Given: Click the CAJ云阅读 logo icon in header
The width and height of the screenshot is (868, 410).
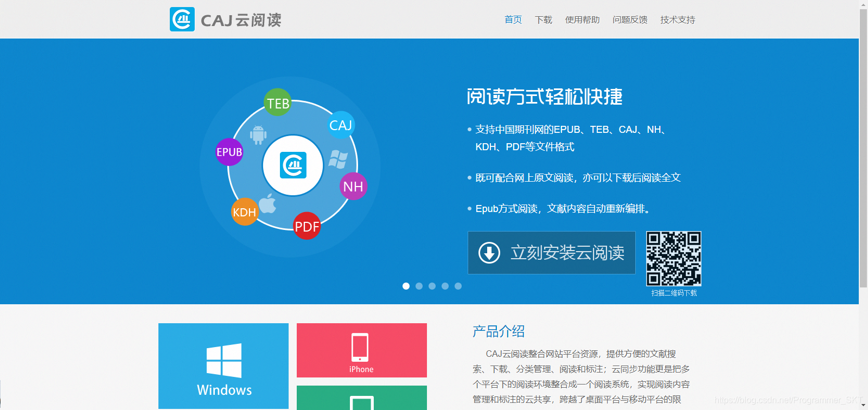Looking at the screenshot, I should pyautogui.click(x=182, y=20).
